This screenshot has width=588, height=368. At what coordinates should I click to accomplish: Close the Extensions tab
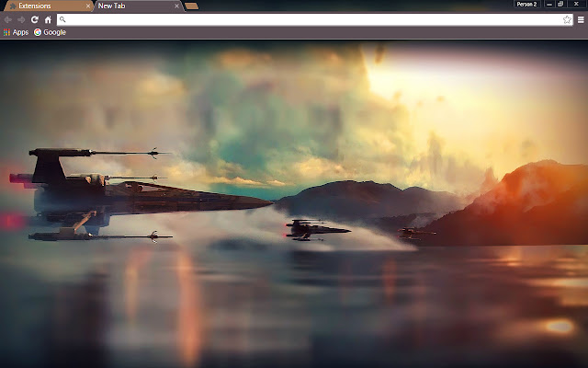[88, 6]
